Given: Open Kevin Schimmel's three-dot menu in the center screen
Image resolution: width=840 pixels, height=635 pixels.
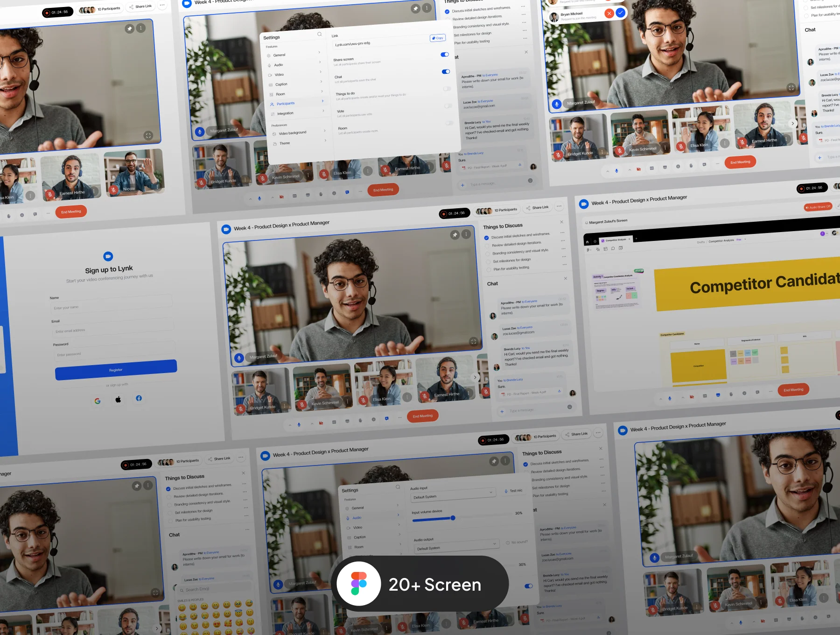Looking at the screenshot, I should point(348,402).
